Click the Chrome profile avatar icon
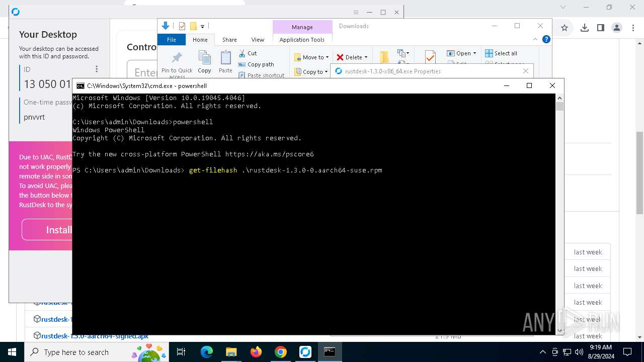This screenshot has height=362, width=644. (617, 28)
